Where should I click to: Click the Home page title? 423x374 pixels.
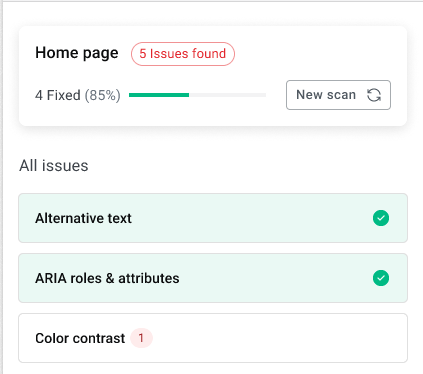pyautogui.click(x=77, y=53)
